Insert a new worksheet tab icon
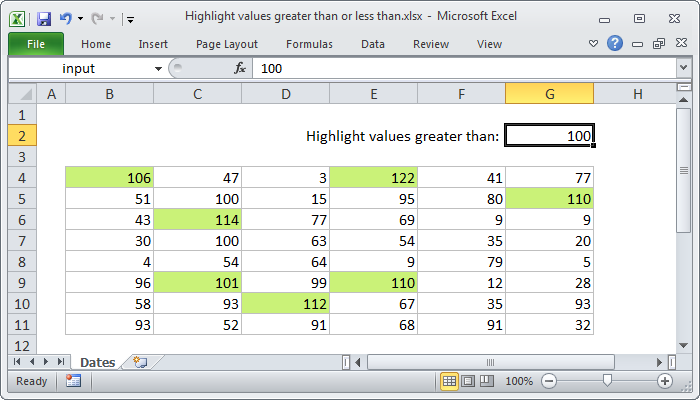 pos(139,362)
